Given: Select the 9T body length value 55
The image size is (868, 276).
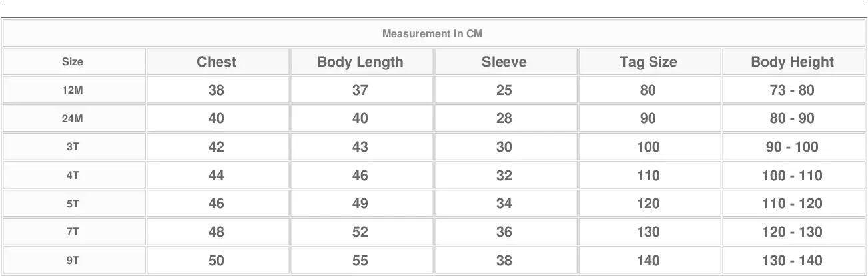Looking at the screenshot, I should [x=360, y=261].
